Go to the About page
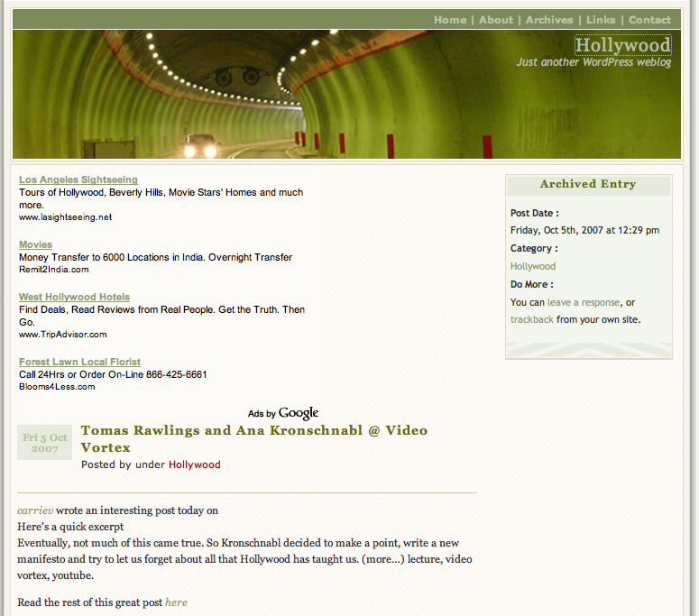Screen dimensions: 699x616 coord(496,20)
